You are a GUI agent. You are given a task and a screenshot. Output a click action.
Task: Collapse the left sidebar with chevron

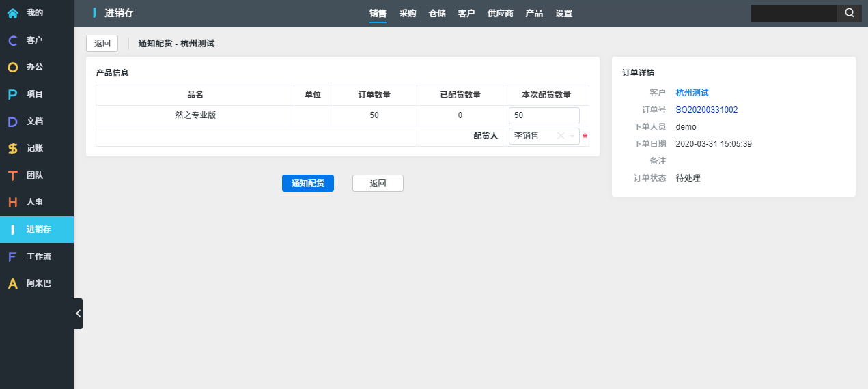78,313
